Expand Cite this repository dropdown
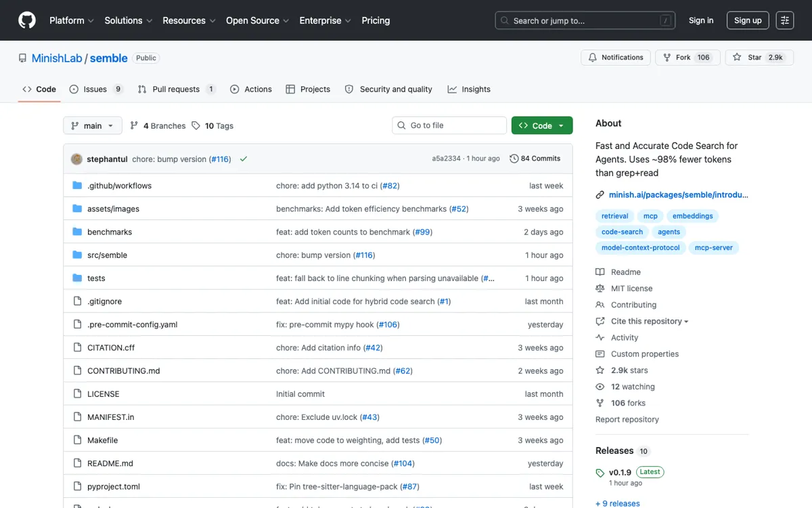Image resolution: width=812 pixels, height=508 pixels. tap(650, 321)
